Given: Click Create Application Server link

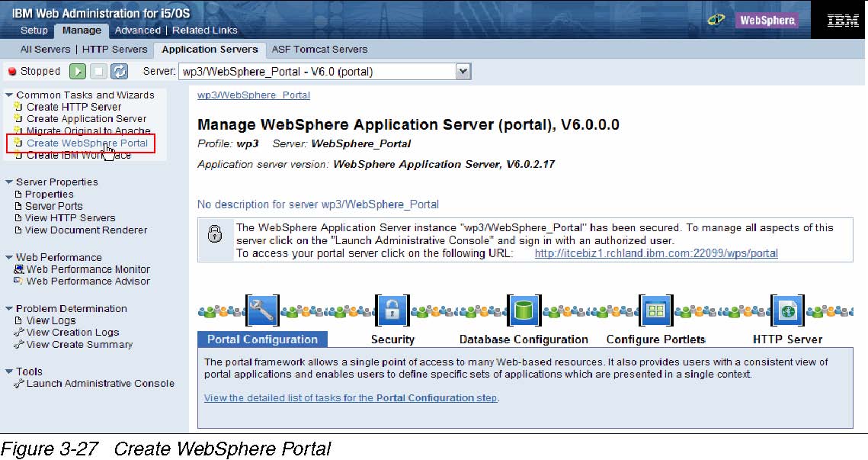Looking at the screenshot, I should click(x=86, y=118).
